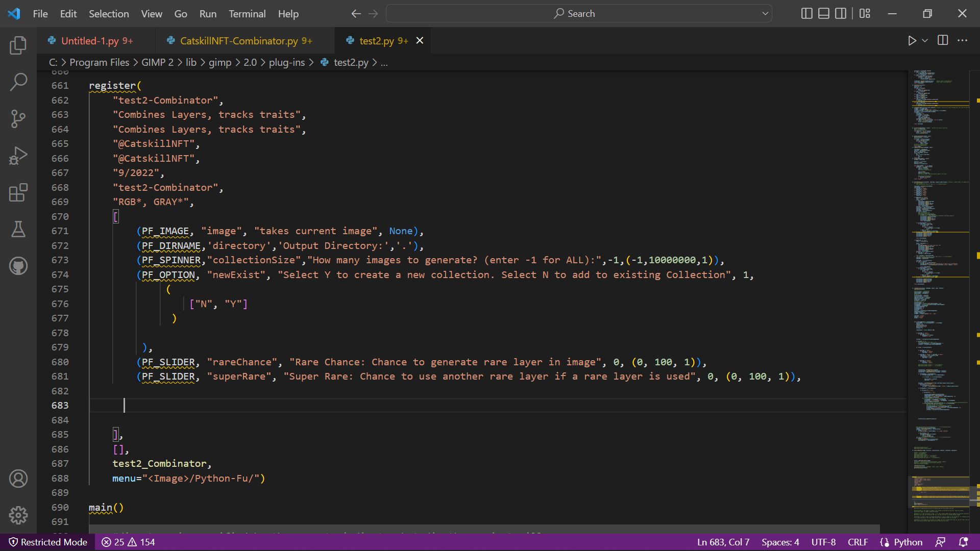Screen dimensions: 980x551
Task: Open the Search view in activity bar
Action: tap(18, 82)
